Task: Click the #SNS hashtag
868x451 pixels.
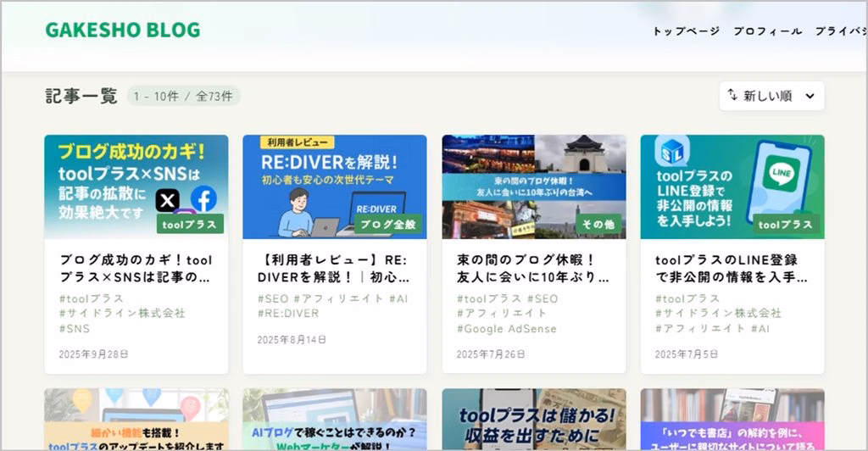Action: (x=75, y=328)
